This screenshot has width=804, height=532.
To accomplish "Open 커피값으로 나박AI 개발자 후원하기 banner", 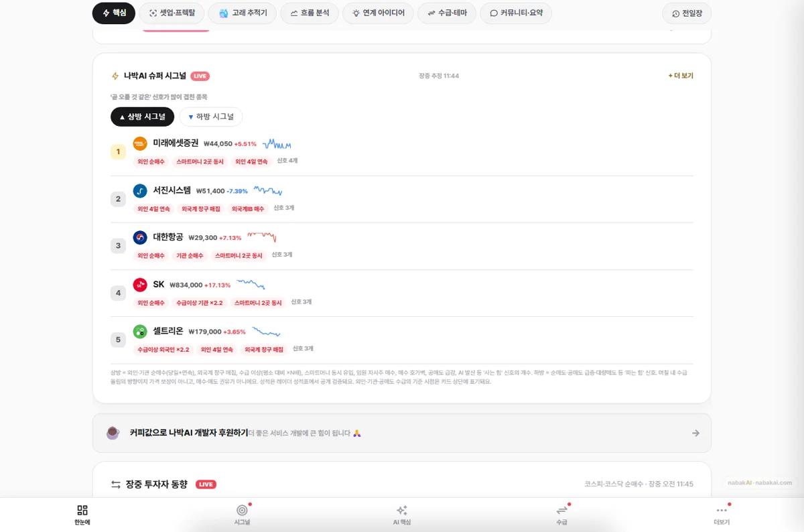I will click(x=402, y=433).
